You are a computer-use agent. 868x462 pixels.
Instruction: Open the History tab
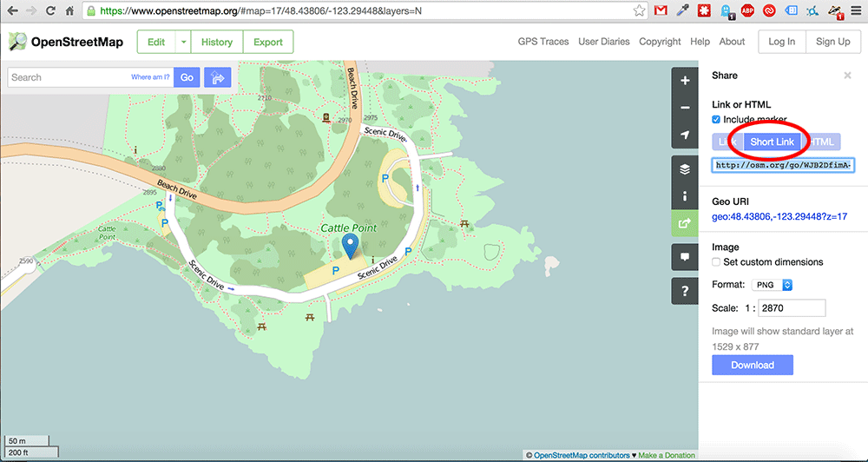pyautogui.click(x=216, y=42)
